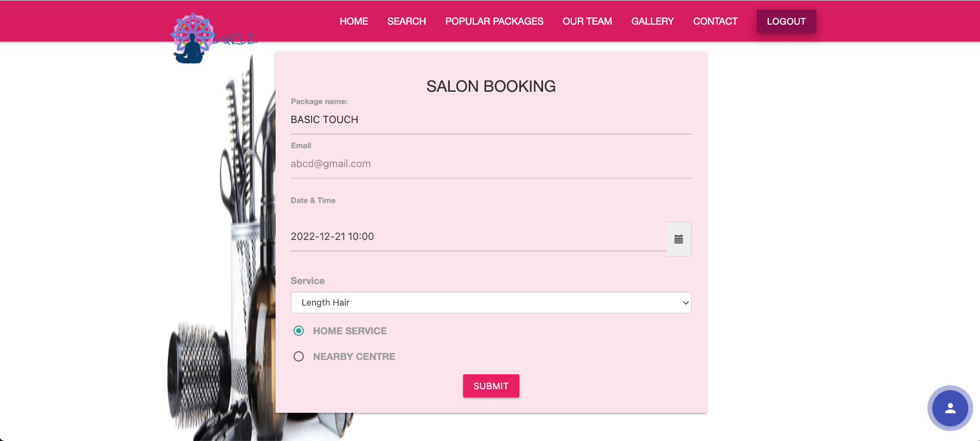Image resolution: width=980 pixels, height=441 pixels.
Task: Open the calendar date picker icon
Action: (x=679, y=239)
